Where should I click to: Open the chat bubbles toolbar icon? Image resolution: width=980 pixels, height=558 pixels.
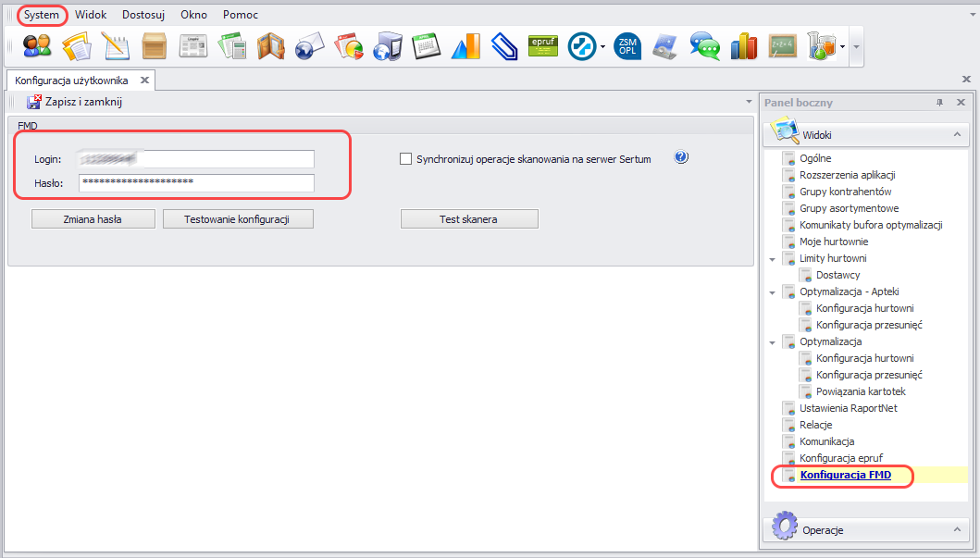pos(705,44)
